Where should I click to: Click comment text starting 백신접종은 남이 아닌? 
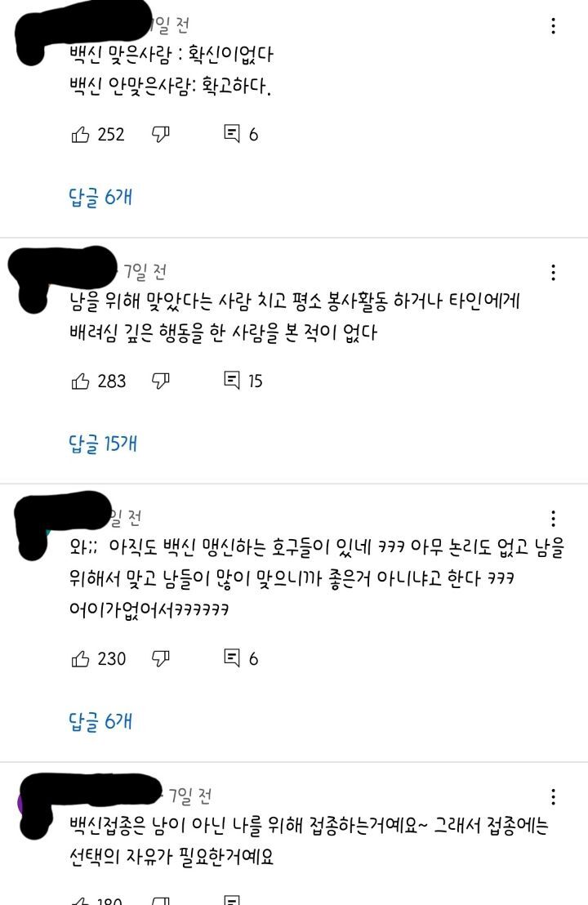[309, 841]
